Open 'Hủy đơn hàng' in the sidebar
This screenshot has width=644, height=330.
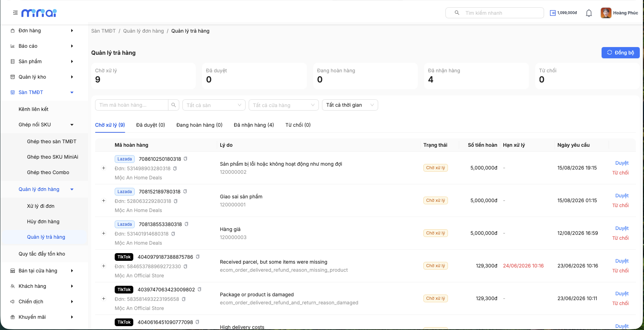click(43, 222)
